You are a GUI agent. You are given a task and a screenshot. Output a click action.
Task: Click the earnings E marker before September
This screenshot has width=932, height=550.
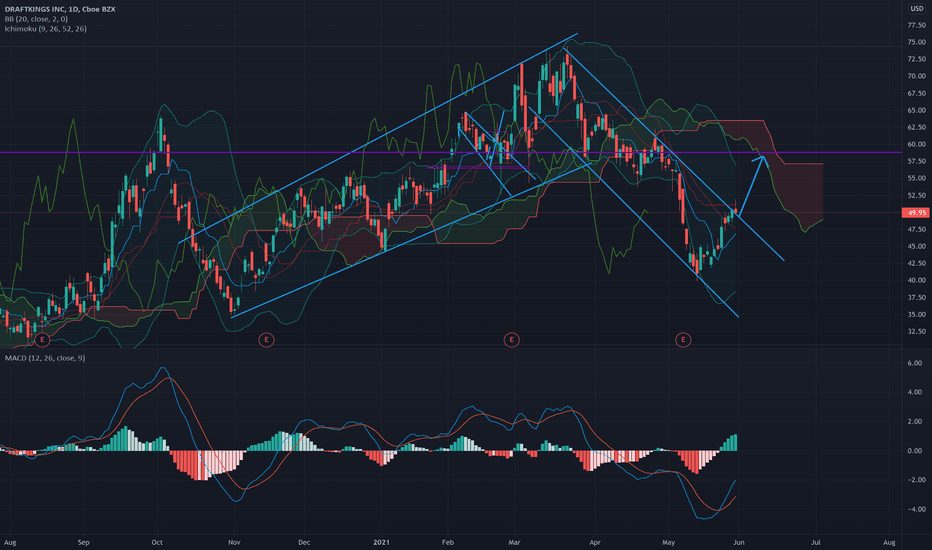42,340
